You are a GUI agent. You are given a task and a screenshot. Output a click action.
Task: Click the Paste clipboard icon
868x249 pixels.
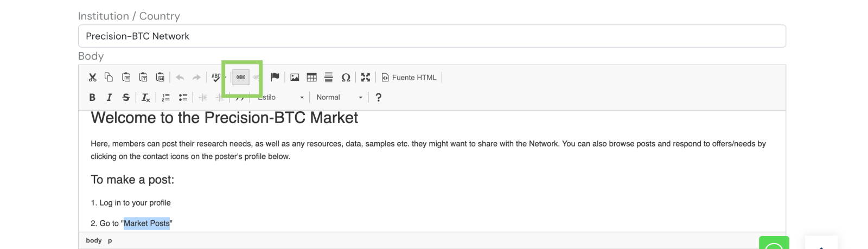(126, 78)
